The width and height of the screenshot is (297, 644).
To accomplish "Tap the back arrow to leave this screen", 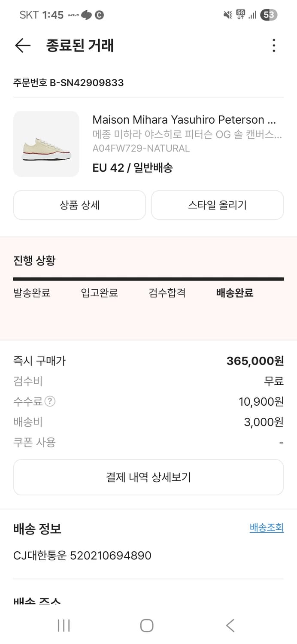I will (22, 46).
